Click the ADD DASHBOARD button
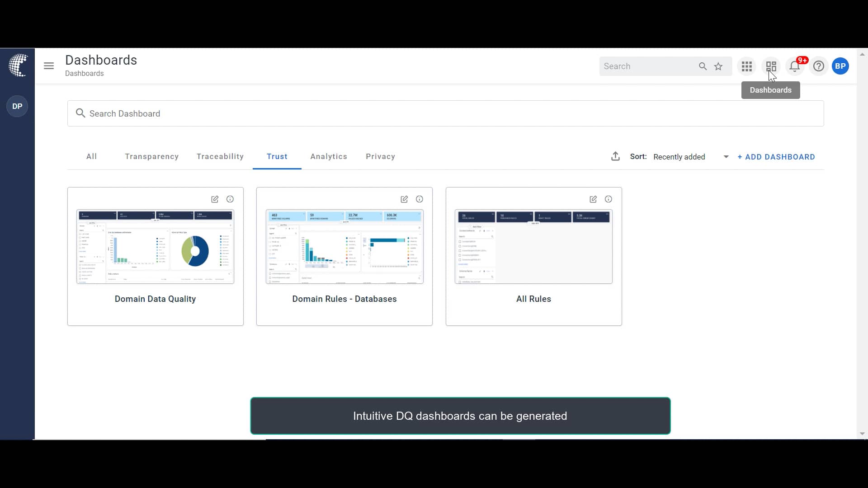This screenshot has height=488, width=868. click(776, 157)
